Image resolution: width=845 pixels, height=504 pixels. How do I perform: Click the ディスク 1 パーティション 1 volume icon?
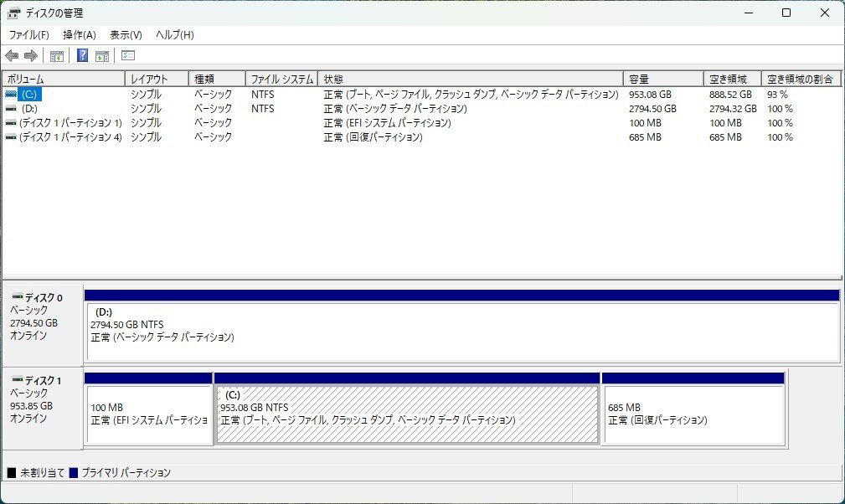[10, 123]
